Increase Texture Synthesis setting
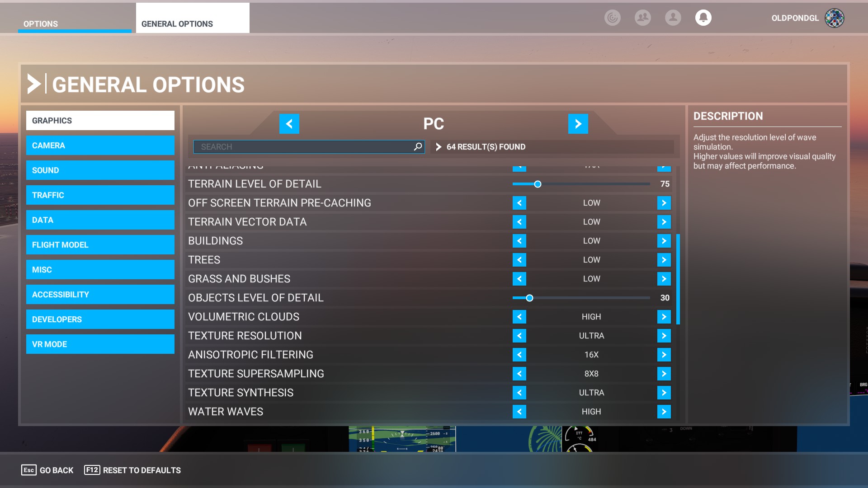This screenshot has height=488, width=868. pos(664,393)
